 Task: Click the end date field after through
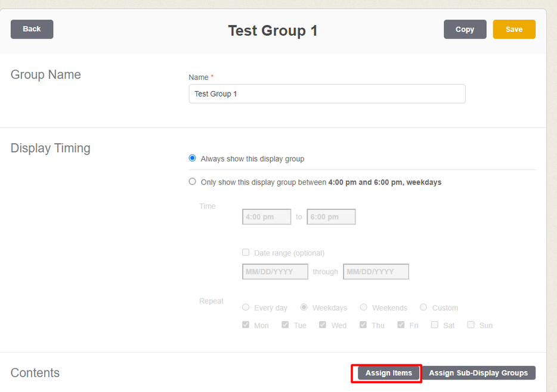tap(376, 272)
